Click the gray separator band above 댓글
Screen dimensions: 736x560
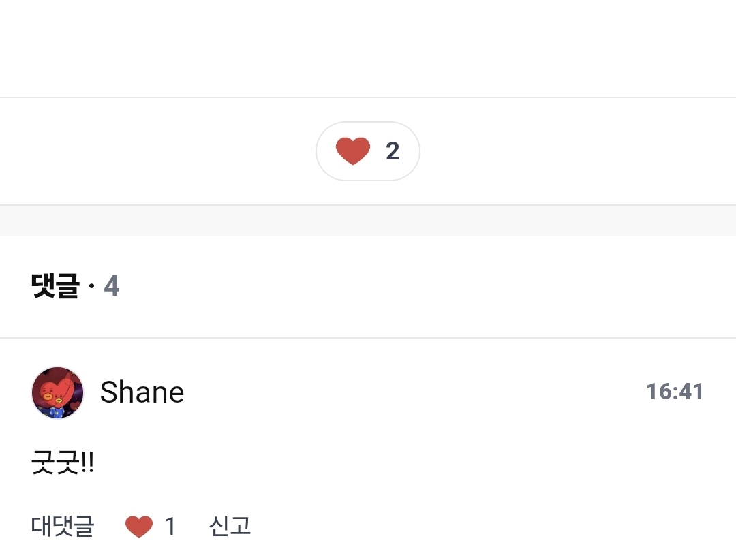pyautogui.click(x=368, y=221)
